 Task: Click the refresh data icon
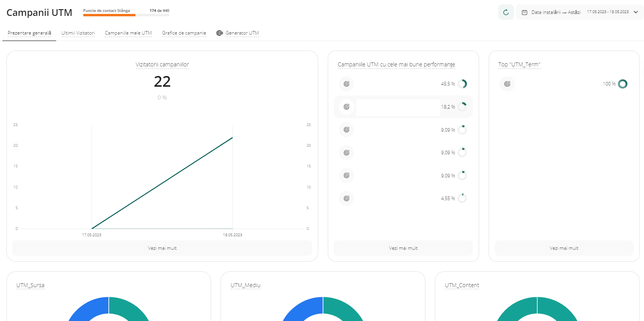click(506, 12)
